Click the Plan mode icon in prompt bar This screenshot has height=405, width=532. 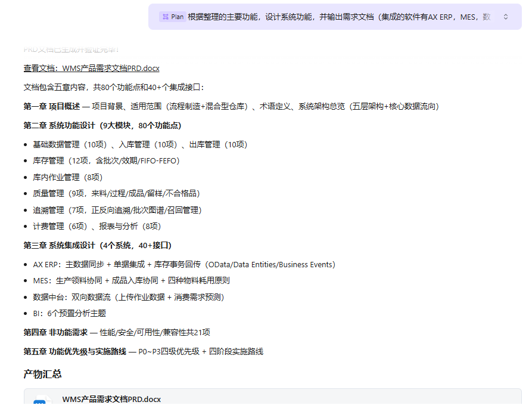coord(164,17)
